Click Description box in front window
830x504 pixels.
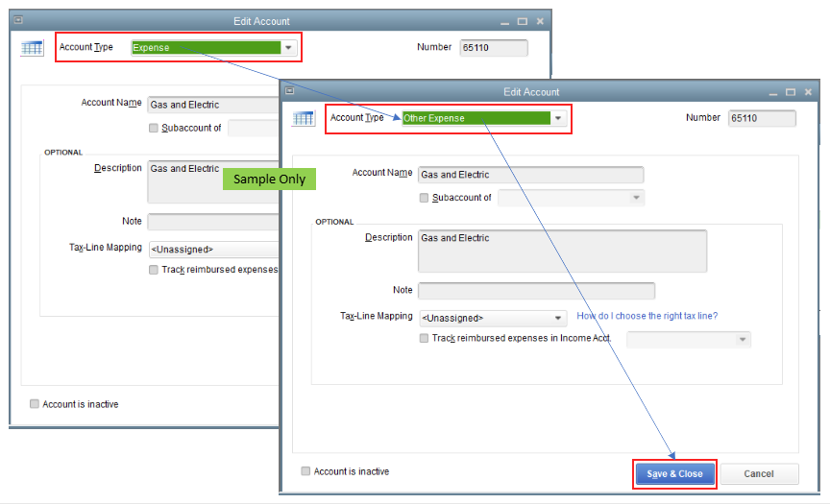(x=562, y=252)
